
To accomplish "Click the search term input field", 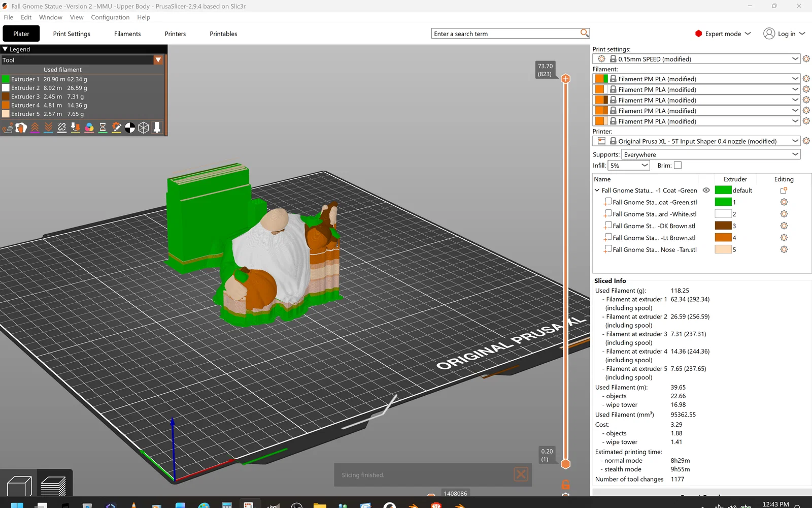I will point(505,34).
